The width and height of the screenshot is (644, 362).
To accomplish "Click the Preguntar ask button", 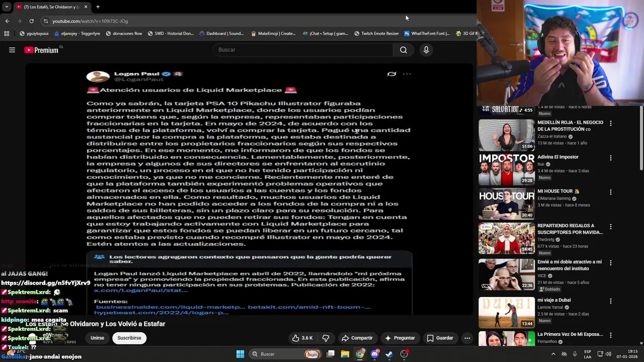I will [400, 338].
